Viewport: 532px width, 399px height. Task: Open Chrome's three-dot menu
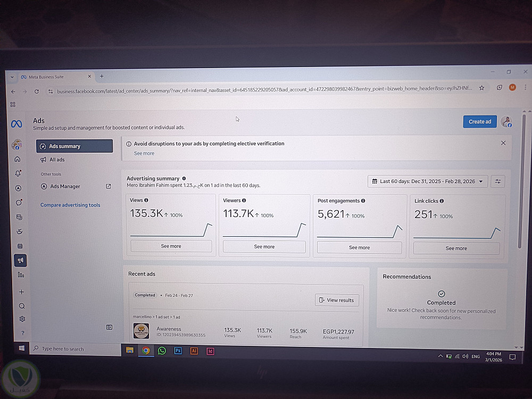[525, 87]
